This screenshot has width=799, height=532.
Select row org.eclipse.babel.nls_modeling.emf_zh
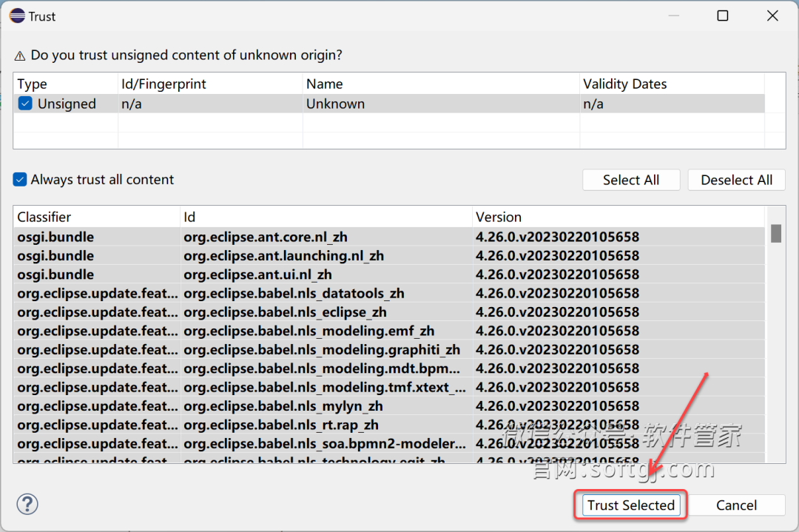tap(389, 331)
